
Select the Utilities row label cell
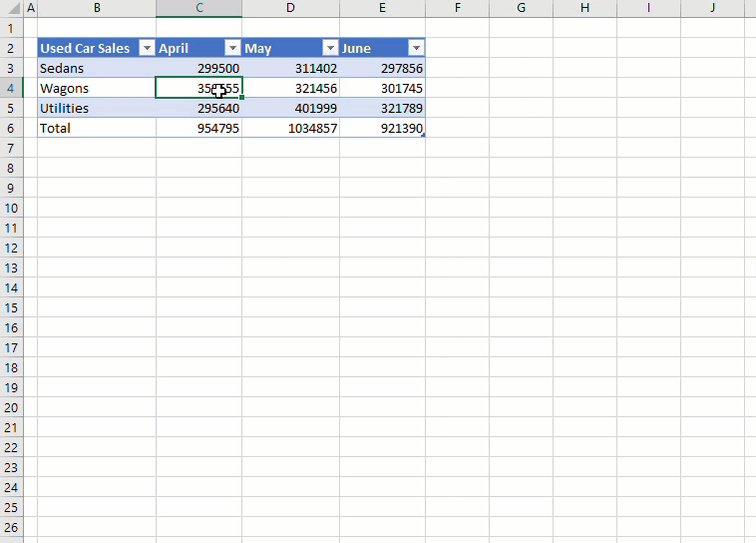(x=96, y=108)
